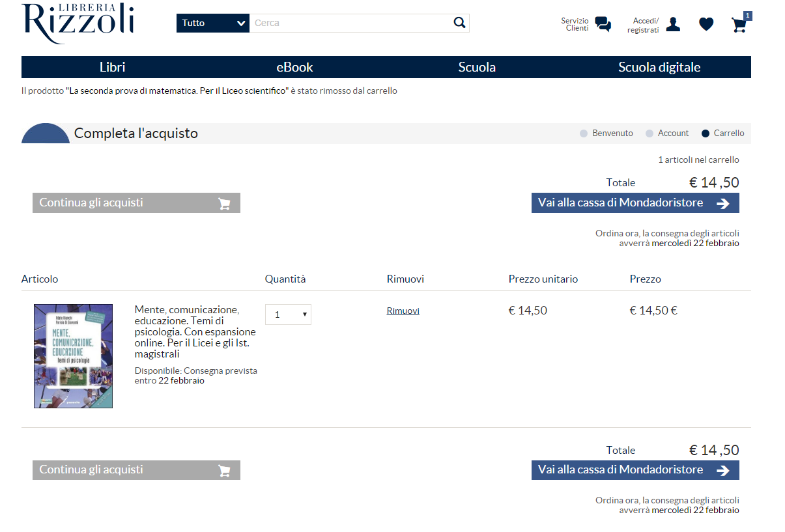The image size is (785, 532).
Task: Open the Tutto search category dropdown
Action: pyautogui.click(x=213, y=23)
